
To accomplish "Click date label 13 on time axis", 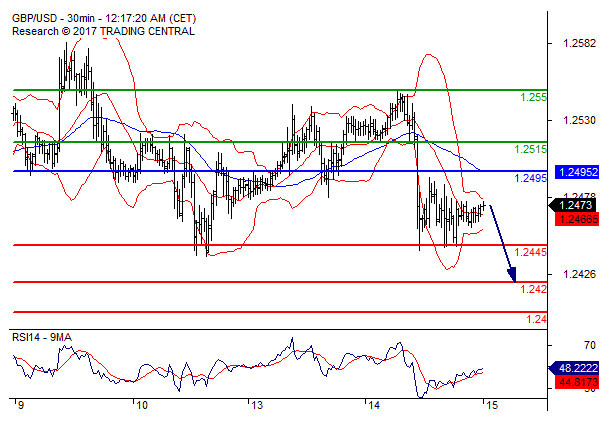I will pos(257,405).
